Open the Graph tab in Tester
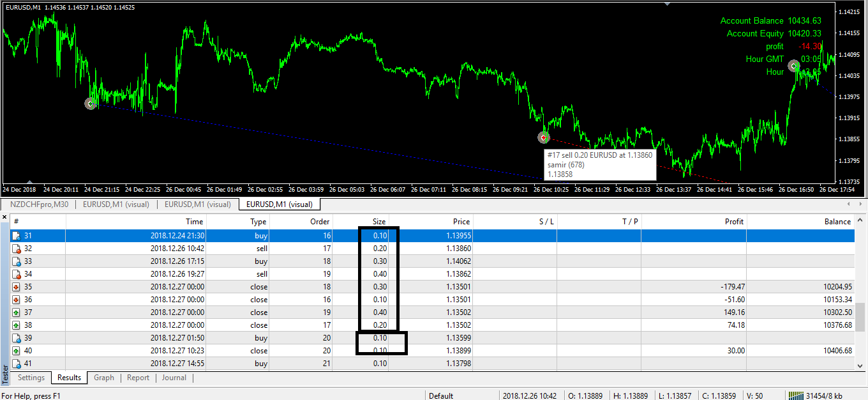This screenshot has width=868, height=400. pyautogui.click(x=104, y=378)
